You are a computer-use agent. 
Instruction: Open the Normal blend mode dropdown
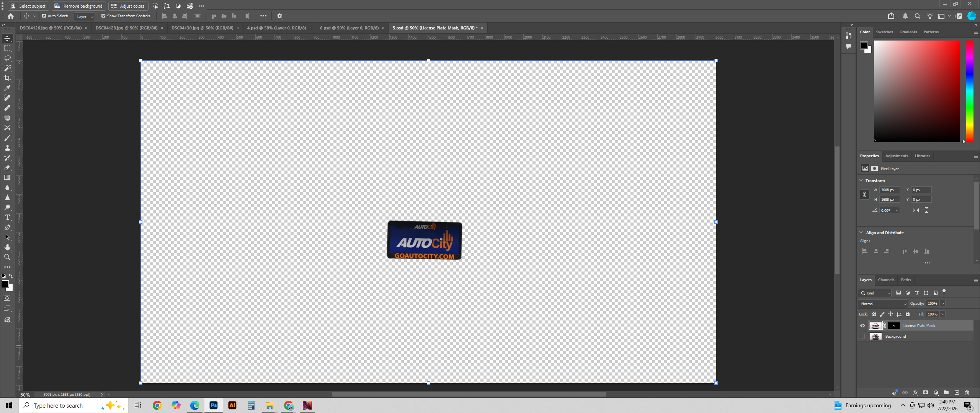(883, 304)
